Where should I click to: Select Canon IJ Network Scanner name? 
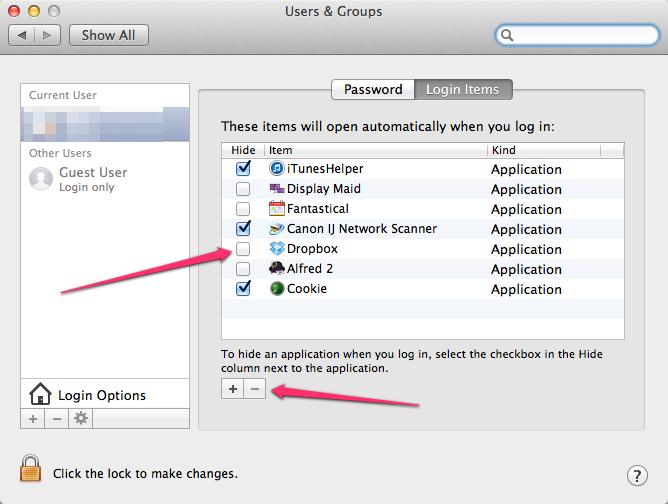362,228
